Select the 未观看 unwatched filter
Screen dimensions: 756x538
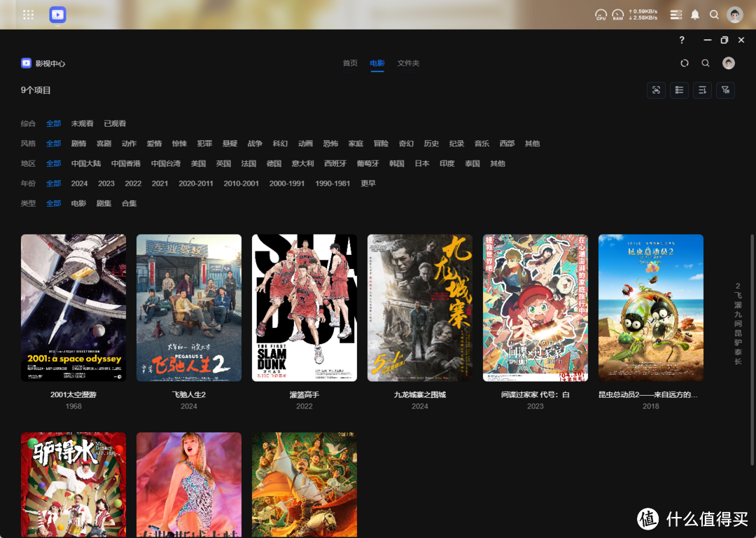tap(82, 123)
